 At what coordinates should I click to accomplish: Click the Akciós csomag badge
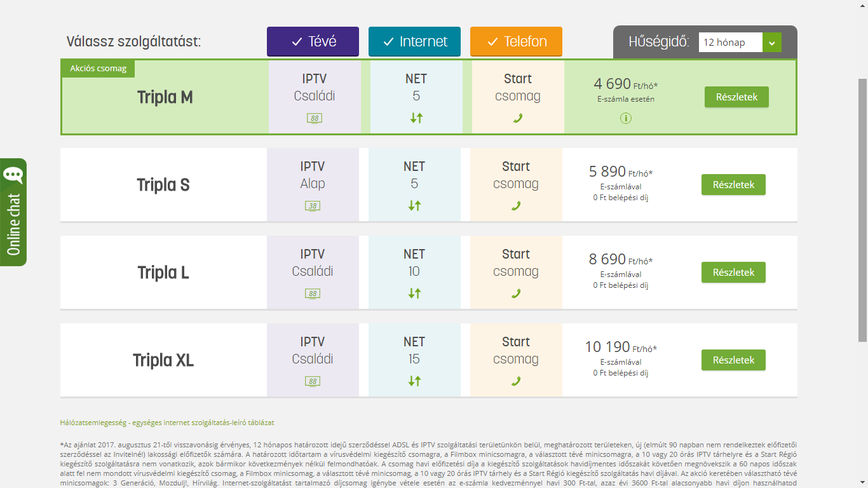click(98, 69)
